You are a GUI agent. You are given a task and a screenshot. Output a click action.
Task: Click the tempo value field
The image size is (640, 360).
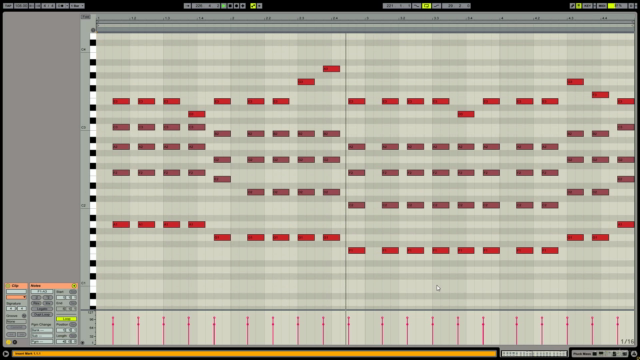(x=21, y=6)
